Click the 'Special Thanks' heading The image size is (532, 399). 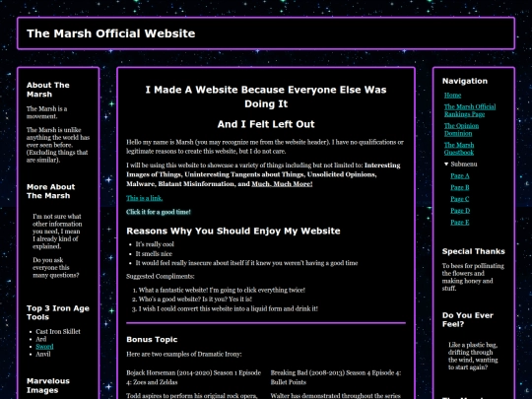click(473, 251)
